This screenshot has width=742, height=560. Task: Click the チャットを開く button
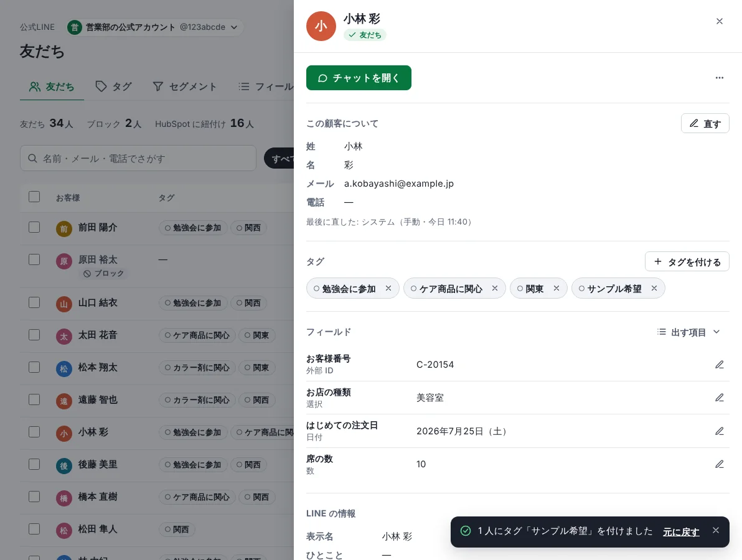click(359, 78)
